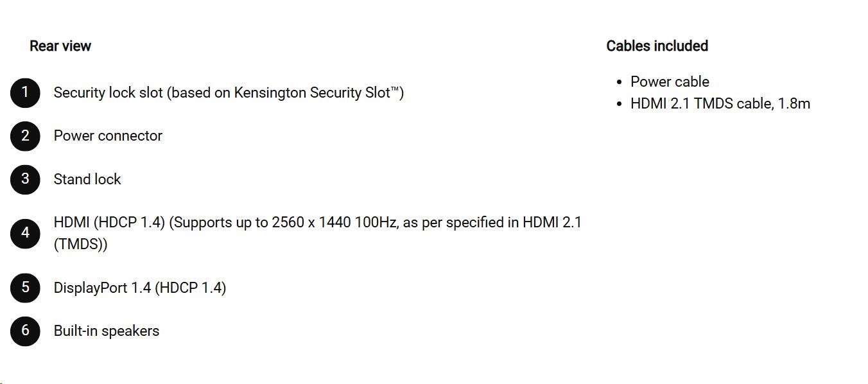Click the Built-in speakers label
The height and width of the screenshot is (384, 868).
(107, 331)
